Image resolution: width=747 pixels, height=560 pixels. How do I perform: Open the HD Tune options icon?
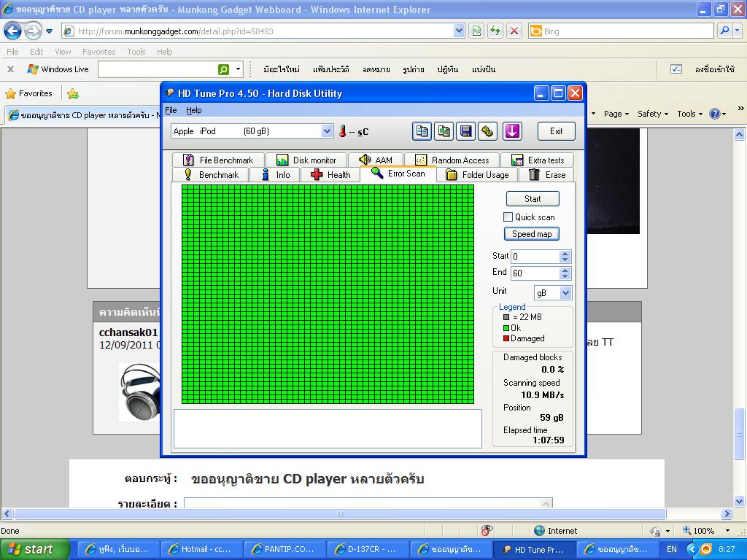point(487,131)
